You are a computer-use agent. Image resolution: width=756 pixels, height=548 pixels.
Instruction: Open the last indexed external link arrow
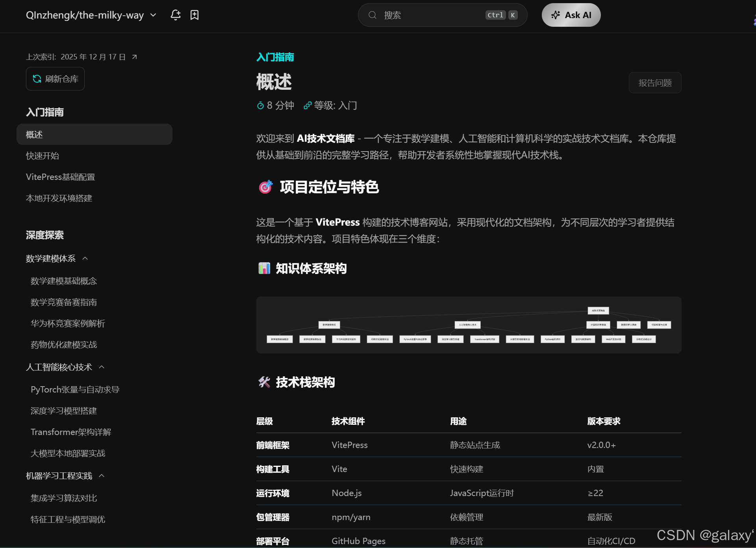click(134, 57)
